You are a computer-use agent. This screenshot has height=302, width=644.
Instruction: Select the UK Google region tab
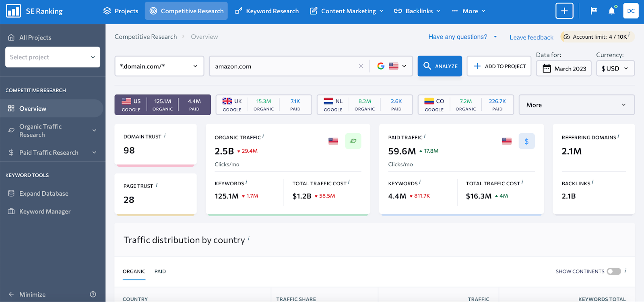pyautogui.click(x=264, y=105)
